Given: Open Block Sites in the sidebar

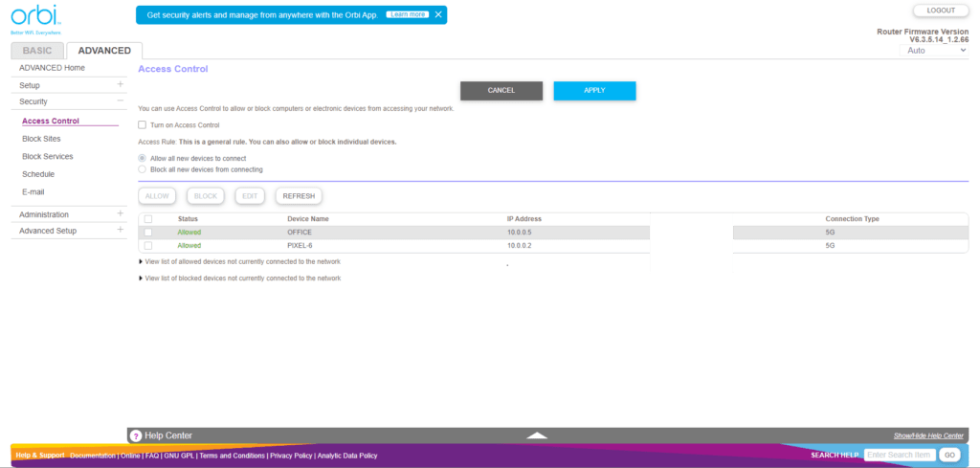Looking at the screenshot, I should coord(41,139).
